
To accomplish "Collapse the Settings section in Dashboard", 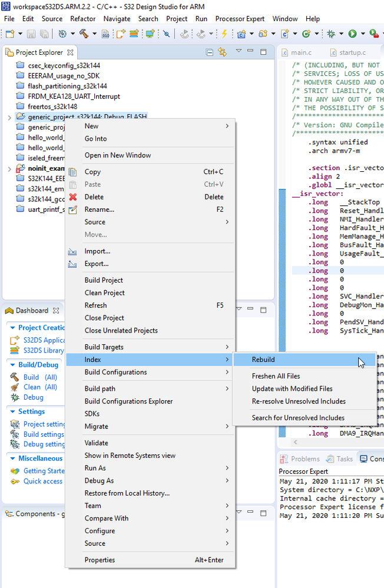I will tap(13, 412).
